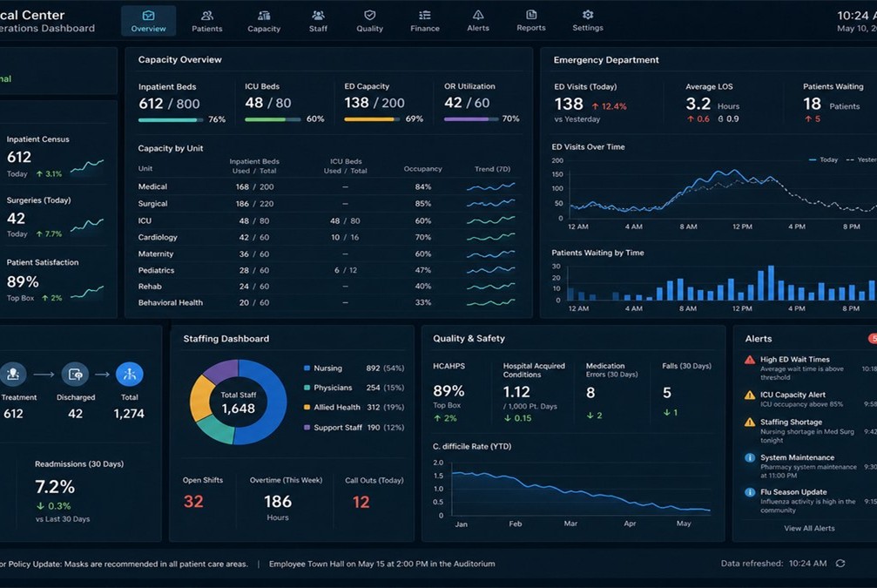Image resolution: width=877 pixels, height=588 pixels.
Task: Click the Behavioral Health trend sparkline
Action: pos(491,302)
